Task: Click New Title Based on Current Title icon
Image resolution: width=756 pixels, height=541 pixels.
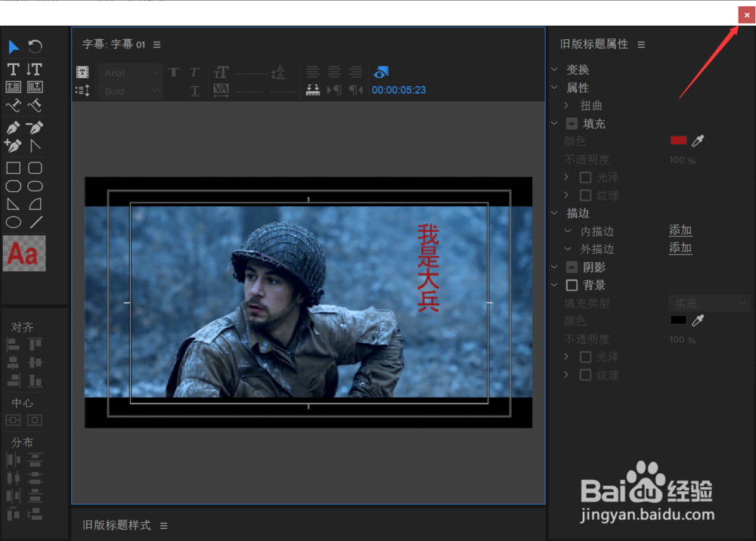Action: (82, 73)
